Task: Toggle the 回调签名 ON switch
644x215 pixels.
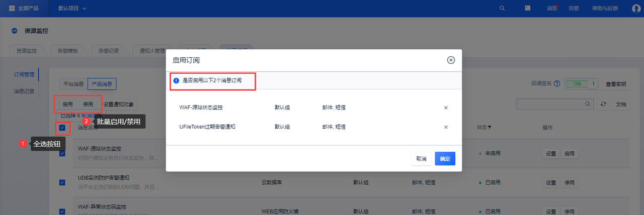Action: (582, 84)
